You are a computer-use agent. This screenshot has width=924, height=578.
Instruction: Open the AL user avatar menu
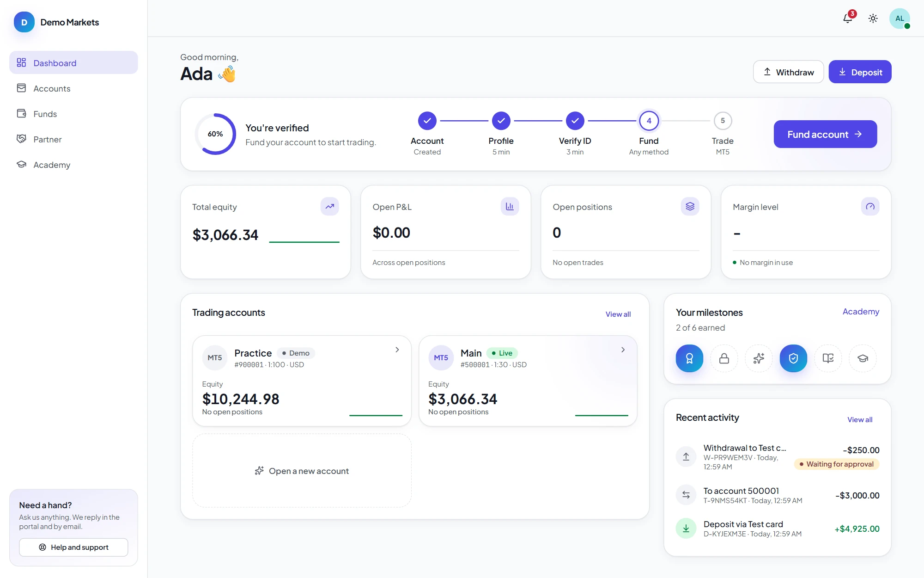[900, 18]
